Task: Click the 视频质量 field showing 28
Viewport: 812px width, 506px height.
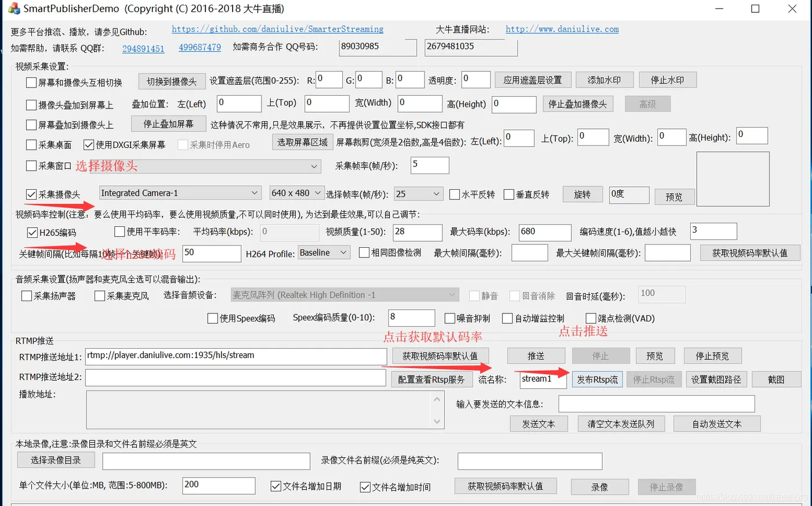Action: point(418,232)
